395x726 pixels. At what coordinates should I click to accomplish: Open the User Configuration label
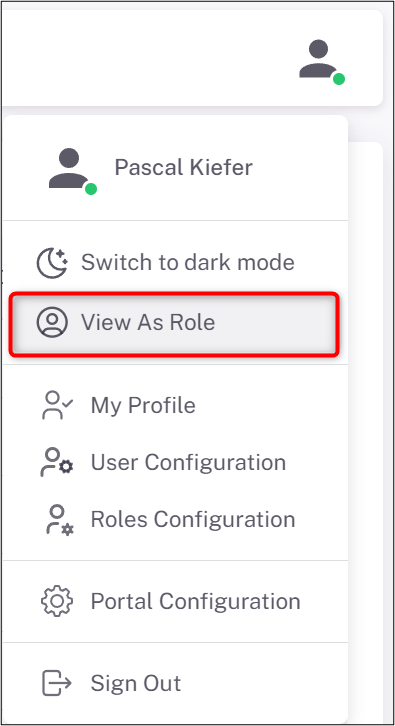(188, 462)
